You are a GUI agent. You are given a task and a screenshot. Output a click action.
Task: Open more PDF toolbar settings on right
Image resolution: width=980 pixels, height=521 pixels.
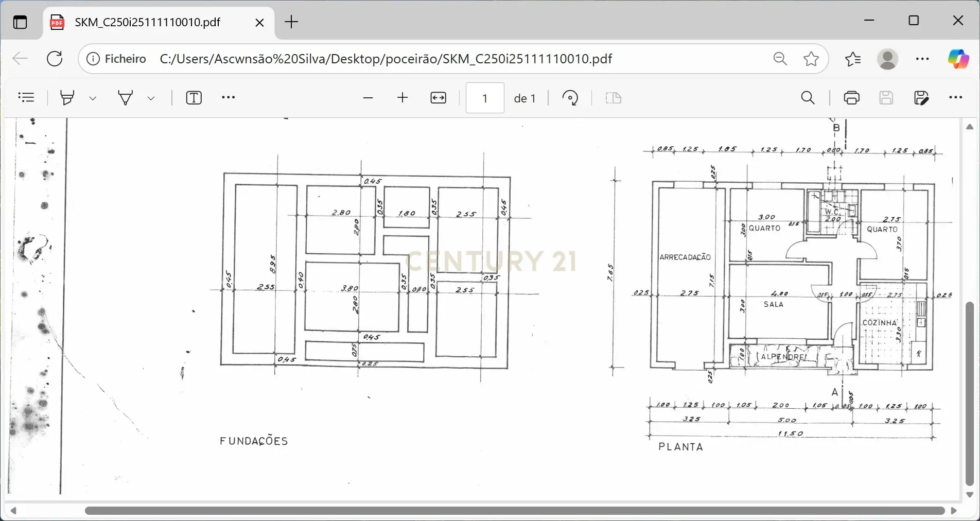955,98
